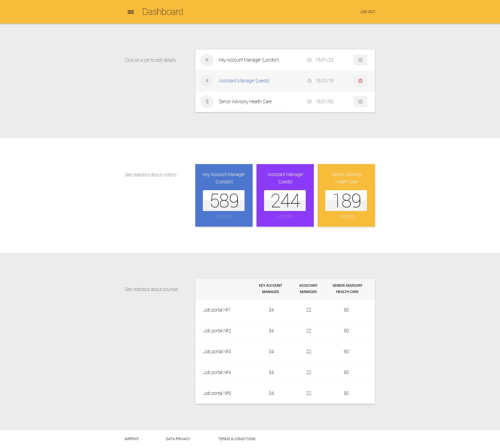
Task: Open the hamburger menu icon
Action: [x=131, y=12]
